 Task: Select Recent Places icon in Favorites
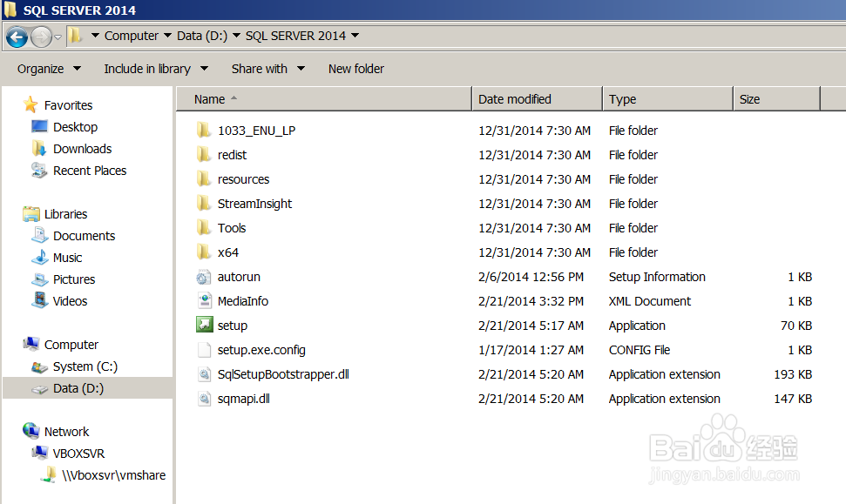pyautogui.click(x=39, y=171)
